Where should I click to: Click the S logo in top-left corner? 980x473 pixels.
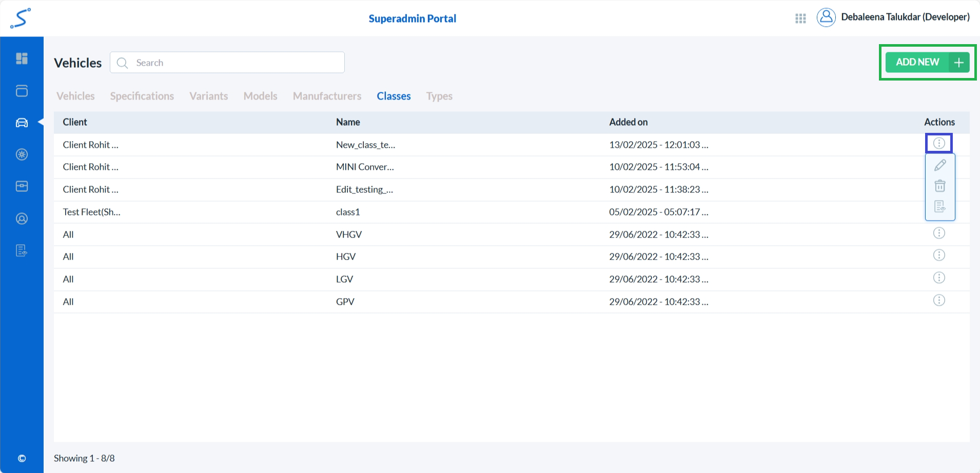[x=21, y=18]
